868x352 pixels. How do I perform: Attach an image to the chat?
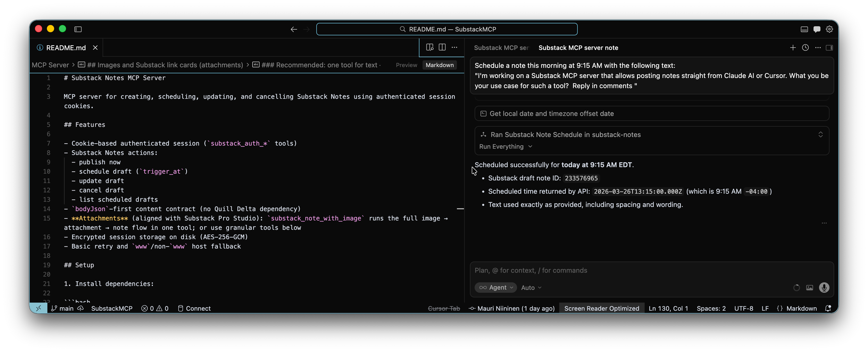click(809, 287)
